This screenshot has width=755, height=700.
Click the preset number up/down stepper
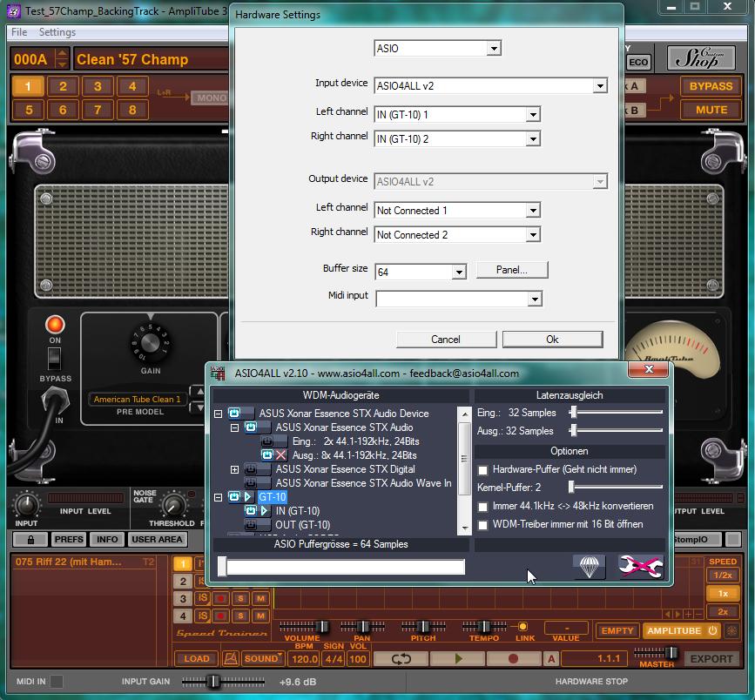[x=62, y=58]
